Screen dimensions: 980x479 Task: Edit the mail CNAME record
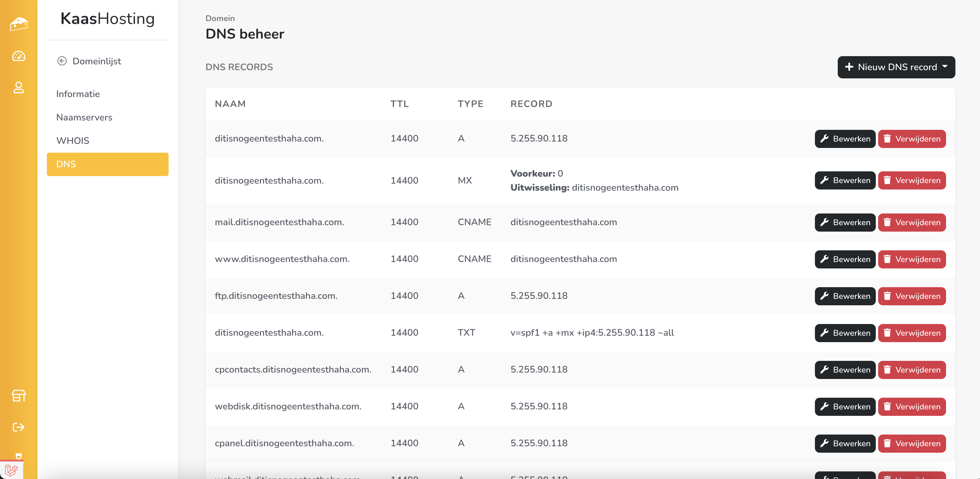(844, 222)
